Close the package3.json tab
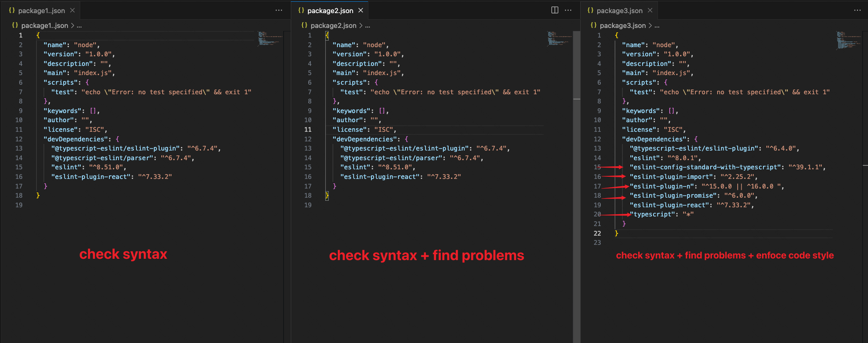The image size is (868, 343). pyautogui.click(x=650, y=10)
